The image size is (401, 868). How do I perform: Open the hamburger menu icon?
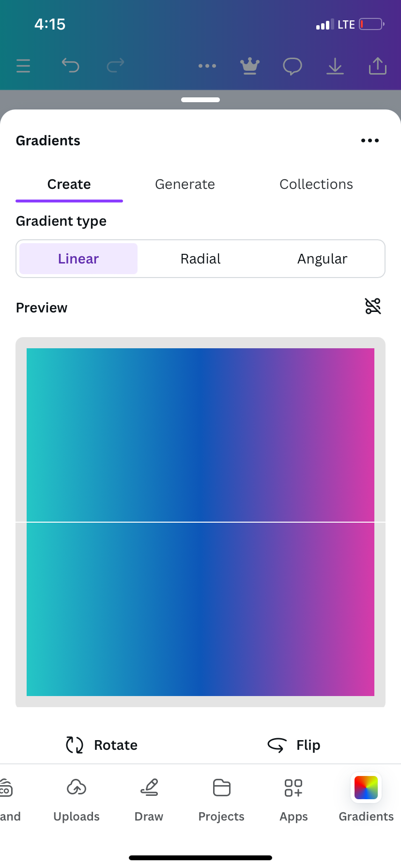point(23,66)
